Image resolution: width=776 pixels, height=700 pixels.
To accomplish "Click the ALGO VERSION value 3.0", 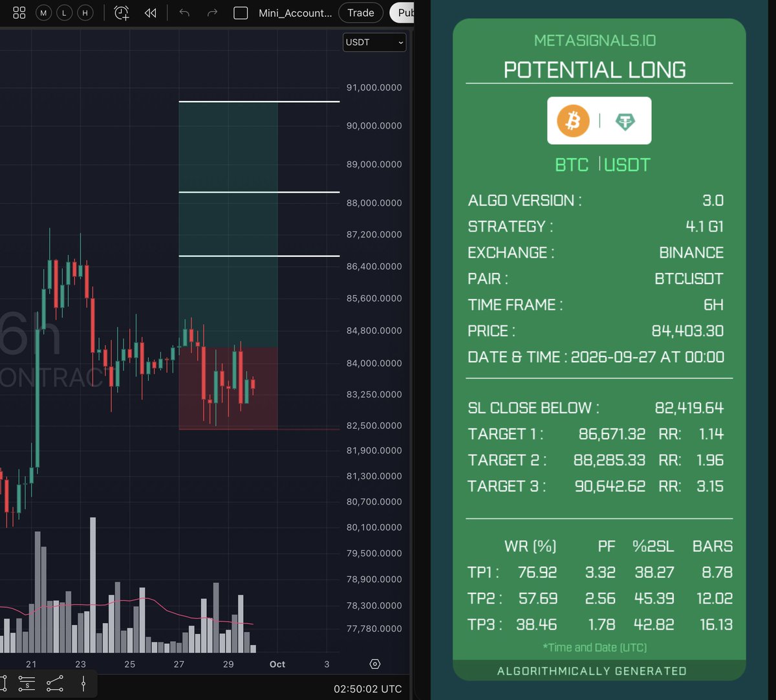I will click(713, 201).
